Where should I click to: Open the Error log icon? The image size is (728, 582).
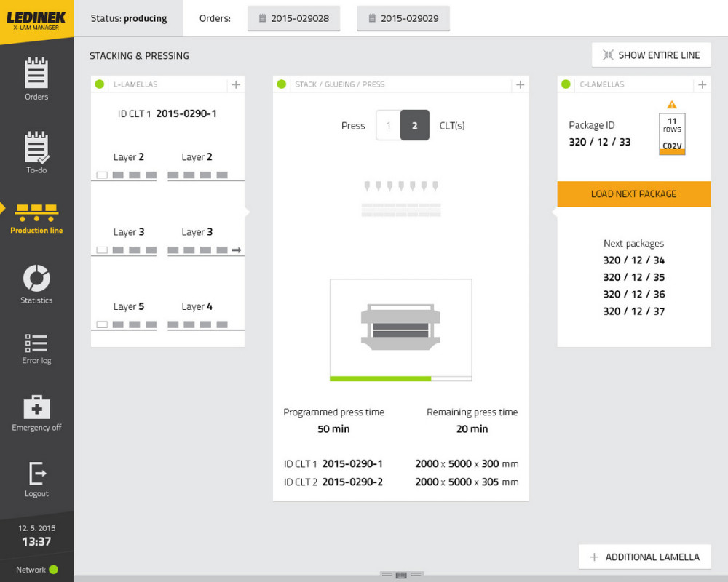(x=36, y=343)
